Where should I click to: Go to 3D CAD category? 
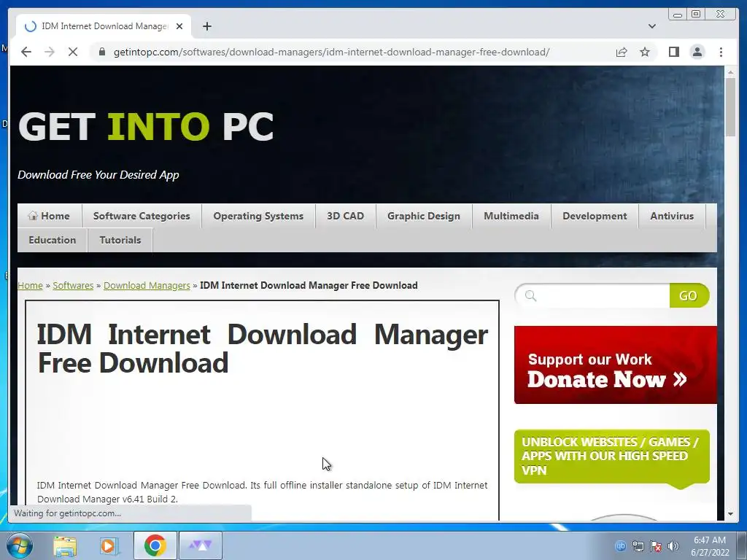click(x=345, y=216)
